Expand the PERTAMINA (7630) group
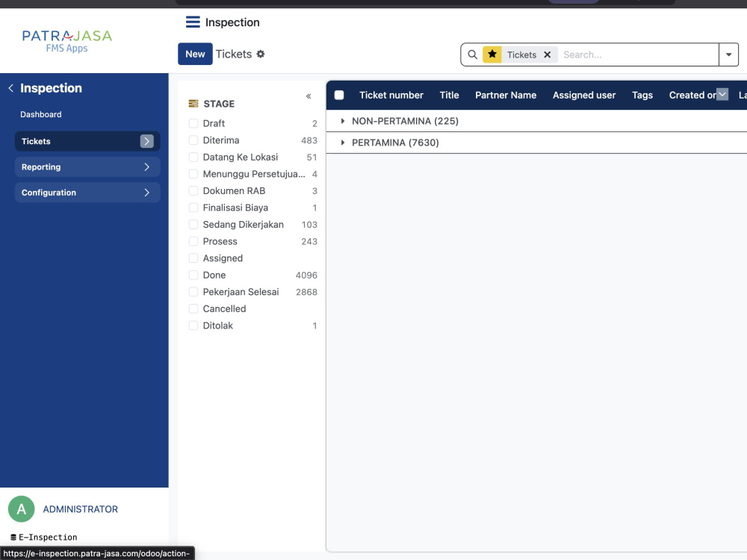747x560 pixels. pos(343,143)
